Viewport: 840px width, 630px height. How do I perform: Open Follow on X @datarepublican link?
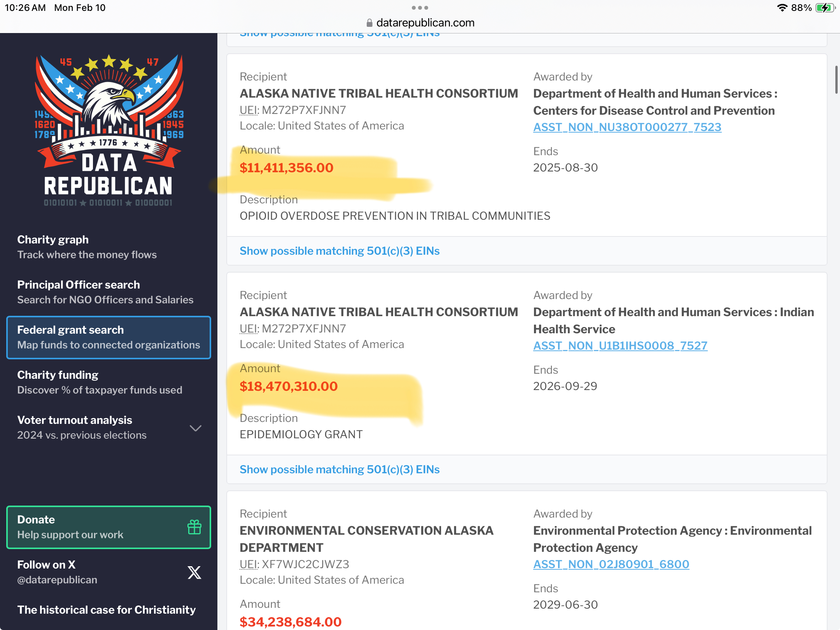click(108, 572)
